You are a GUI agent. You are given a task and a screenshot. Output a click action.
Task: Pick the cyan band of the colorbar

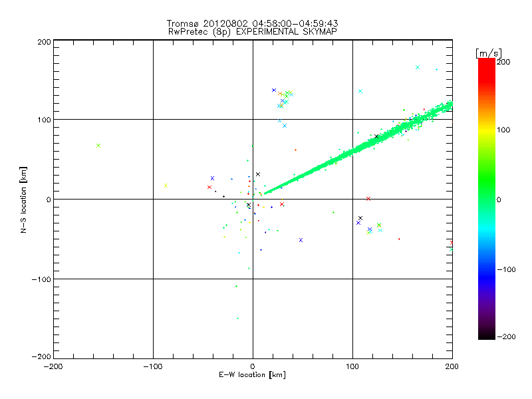pos(487,231)
